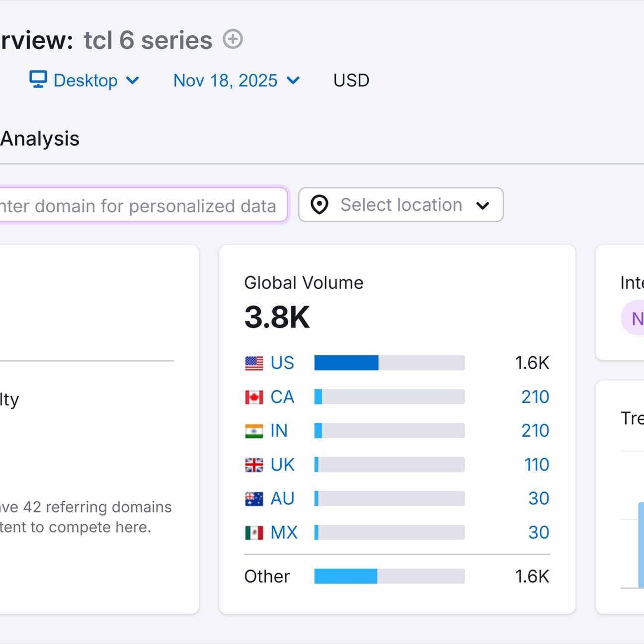This screenshot has height=644, width=644.
Task: Click the Analysis tab heading
Action: (x=40, y=139)
